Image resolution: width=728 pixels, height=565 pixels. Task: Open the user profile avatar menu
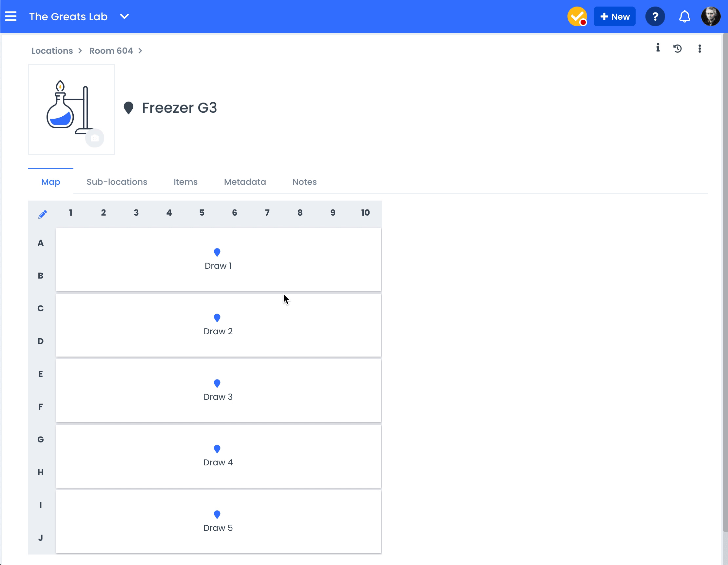click(x=710, y=16)
